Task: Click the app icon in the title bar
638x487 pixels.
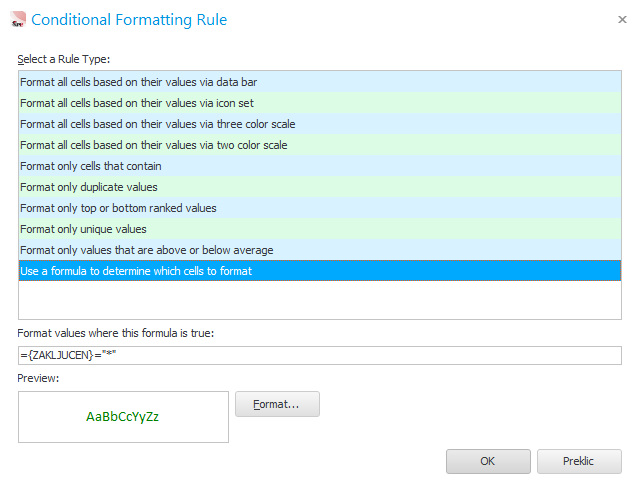Action: tap(16, 19)
